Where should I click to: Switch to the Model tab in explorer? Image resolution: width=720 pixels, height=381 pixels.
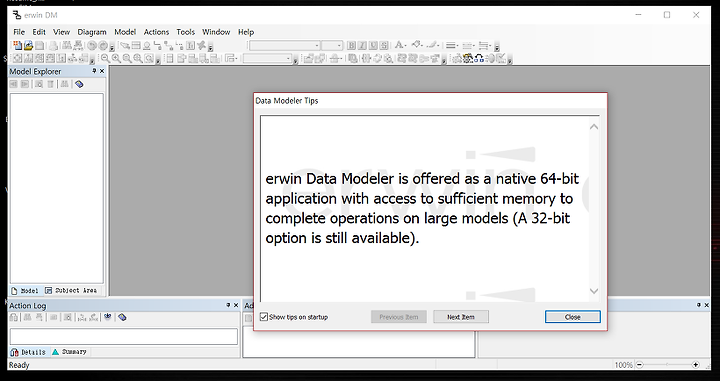pyautogui.click(x=25, y=291)
